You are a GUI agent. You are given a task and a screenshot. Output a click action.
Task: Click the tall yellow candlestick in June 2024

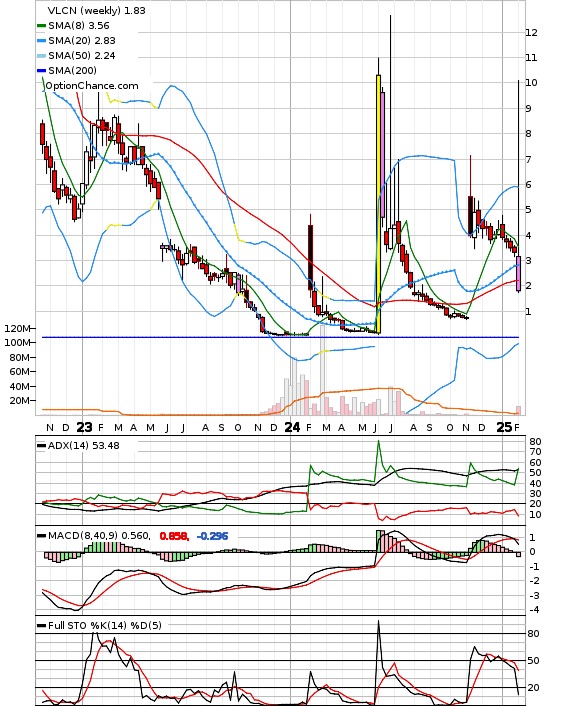click(379, 204)
